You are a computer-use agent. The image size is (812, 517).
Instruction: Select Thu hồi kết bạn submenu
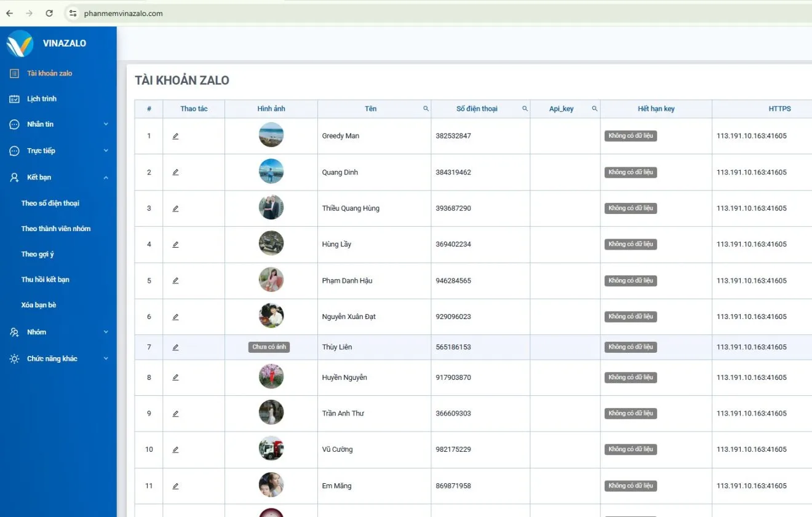pyautogui.click(x=45, y=279)
